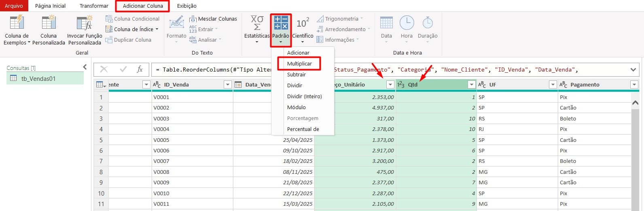
Task: Click Duplicar Coluna button
Action: (128, 40)
